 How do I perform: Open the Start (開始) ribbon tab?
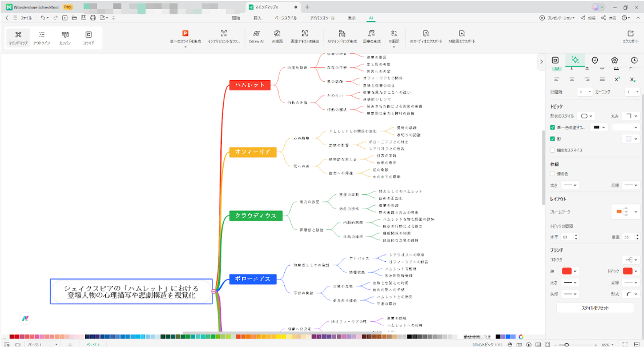click(236, 18)
